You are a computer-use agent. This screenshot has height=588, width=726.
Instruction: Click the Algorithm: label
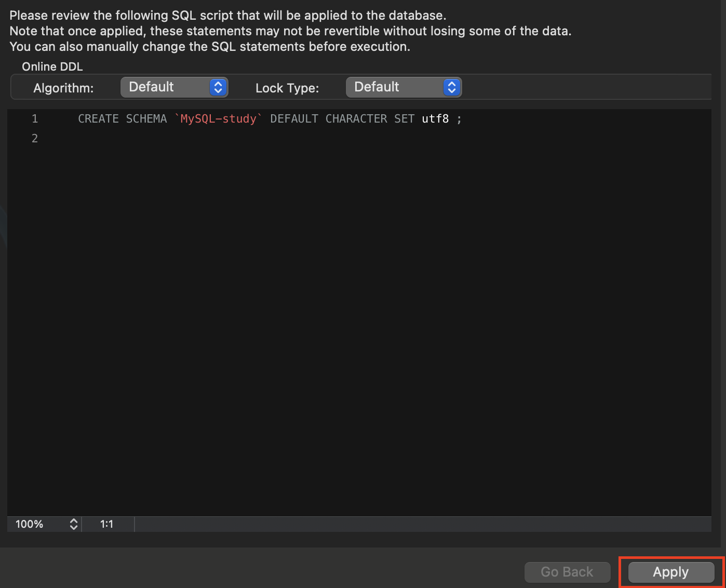[x=63, y=88]
